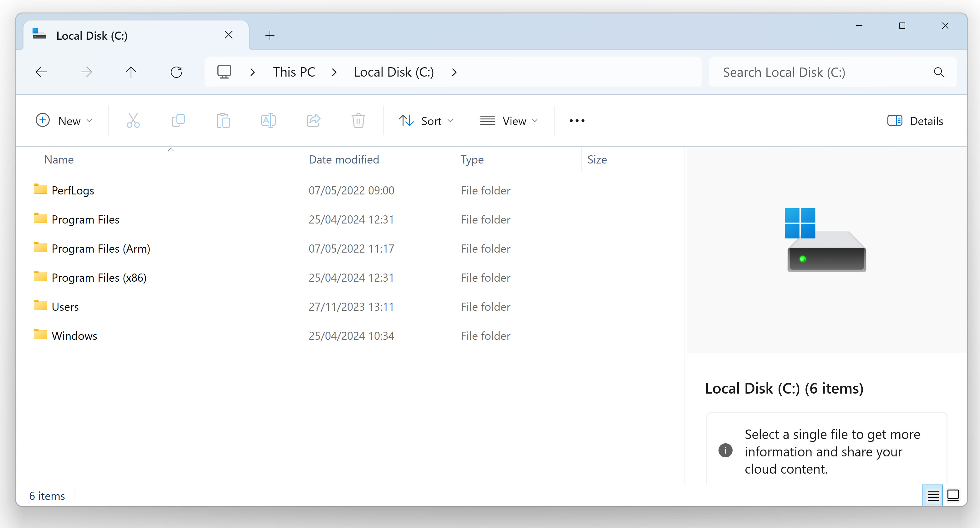The image size is (980, 528).
Task: Click the Share icon in toolbar
Action: click(x=313, y=120)
